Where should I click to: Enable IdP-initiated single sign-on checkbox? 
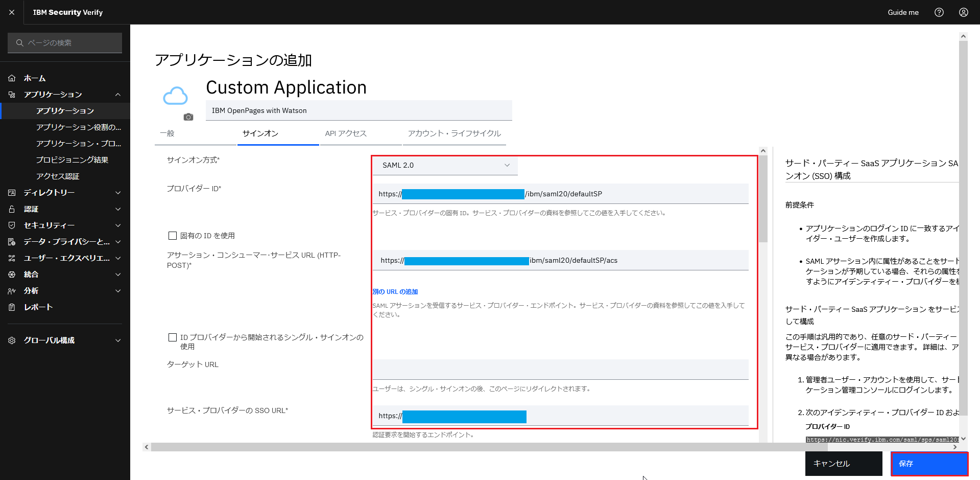[x=173, y=337]
